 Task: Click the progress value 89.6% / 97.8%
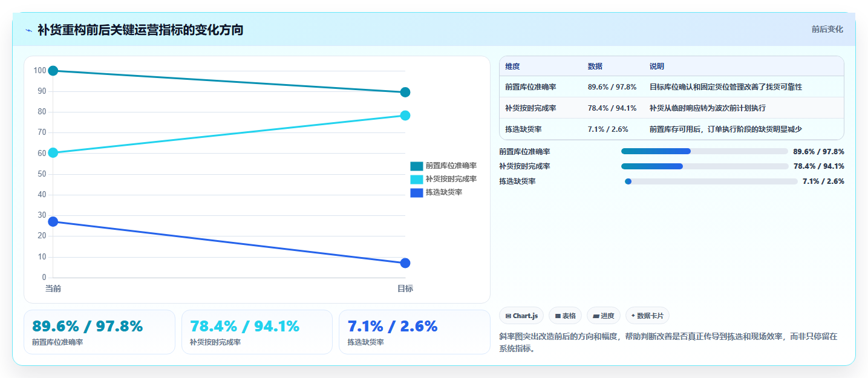(818, 152)
